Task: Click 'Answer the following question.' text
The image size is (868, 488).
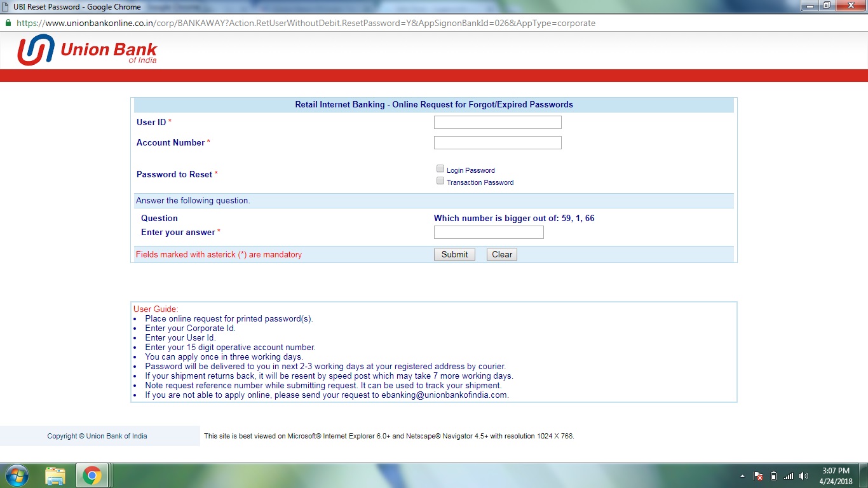Action: click(193, 200)
